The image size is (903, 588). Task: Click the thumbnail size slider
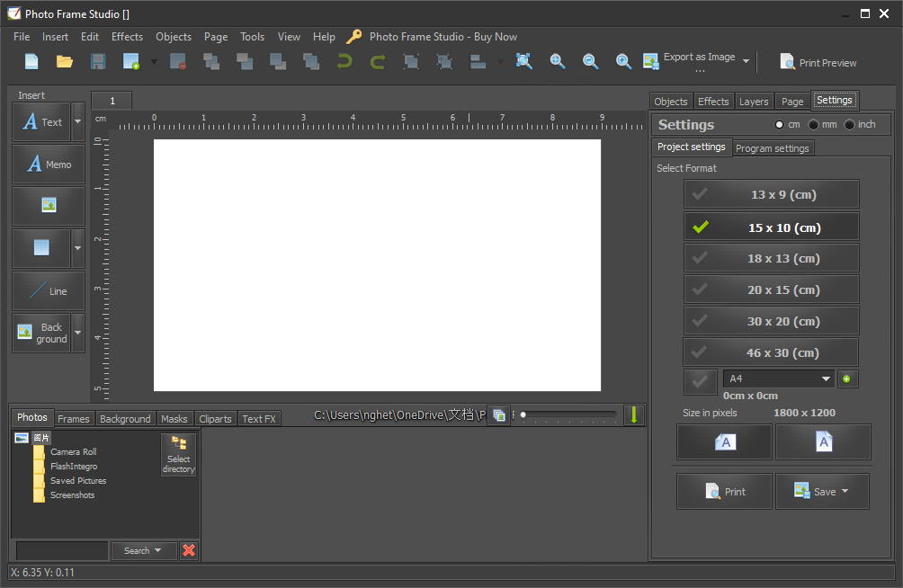[568, 414]
